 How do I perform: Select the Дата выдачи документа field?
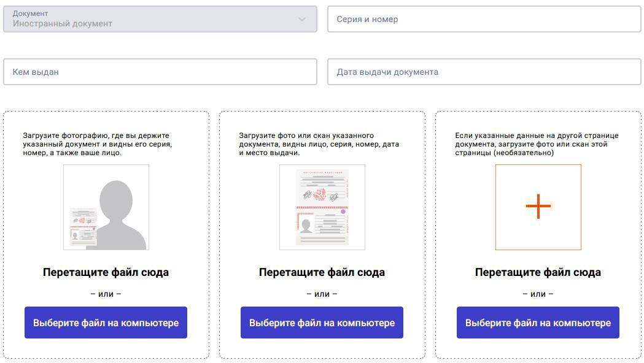point(484,72)
